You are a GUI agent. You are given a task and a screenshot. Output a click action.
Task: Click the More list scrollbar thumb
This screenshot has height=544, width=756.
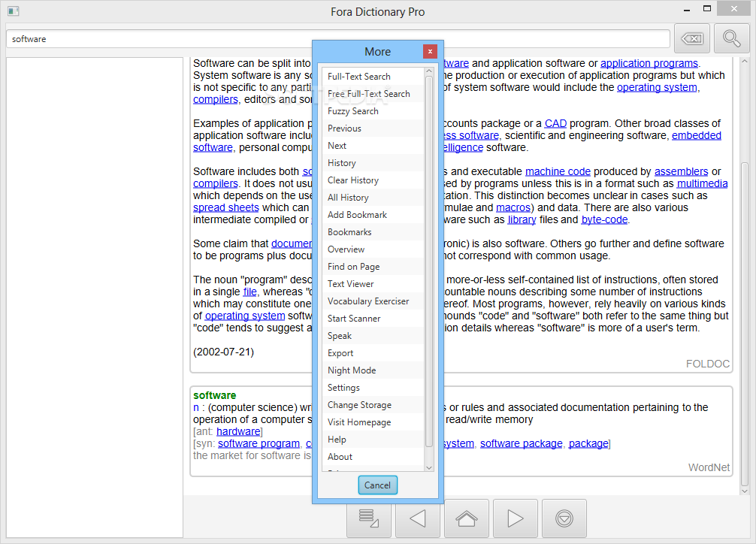[x=429, y=261]
